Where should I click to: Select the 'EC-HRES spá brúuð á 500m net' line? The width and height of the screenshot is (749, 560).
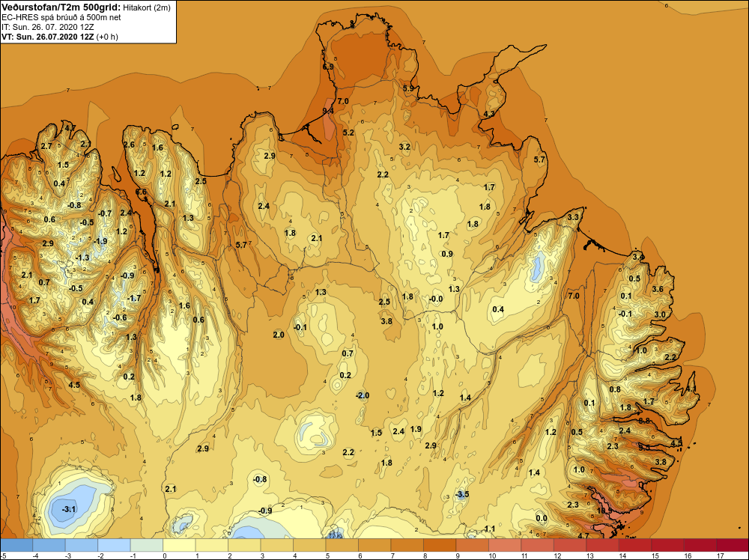coord(61,17)
